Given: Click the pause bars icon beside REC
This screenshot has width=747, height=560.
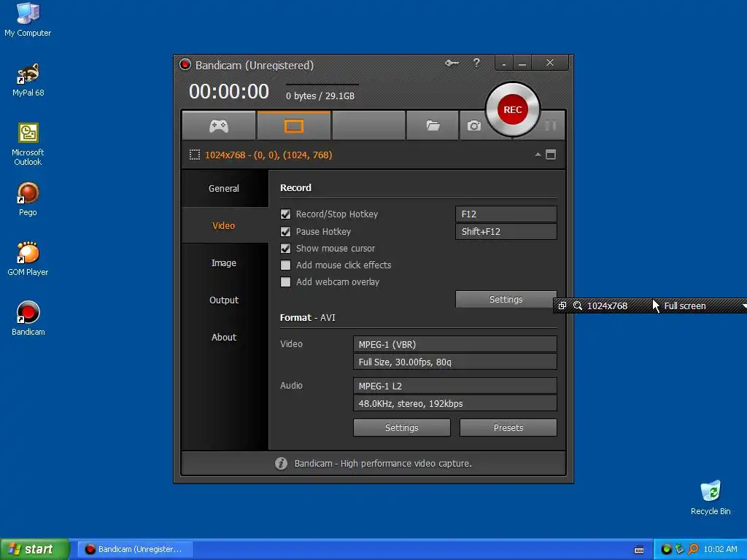Looking at the screenshot, I should pos(550,125).
